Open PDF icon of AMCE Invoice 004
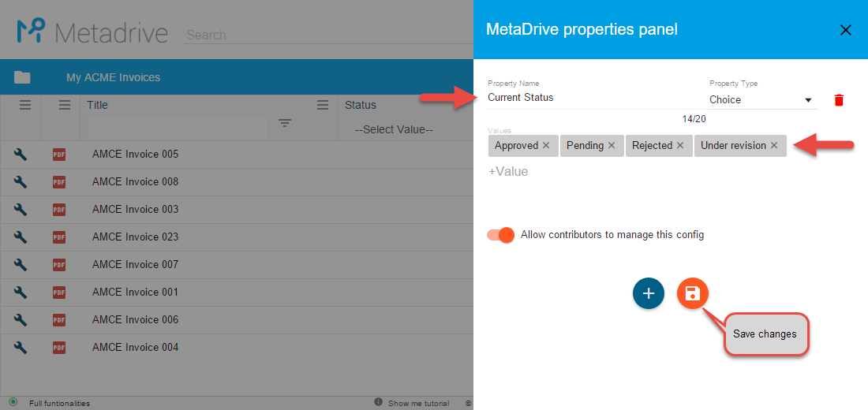The height and width of the screenshot is (410, 868). pos(58,348)
